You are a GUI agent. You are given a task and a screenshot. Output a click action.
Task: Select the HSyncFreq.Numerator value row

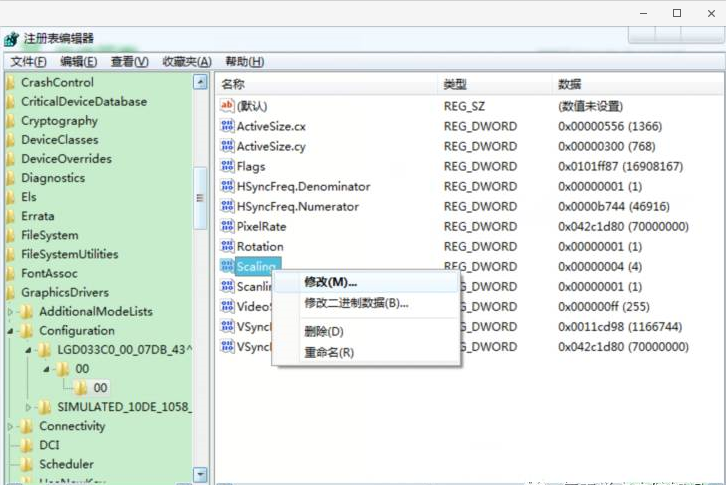pyautogui.click(x=297, y=206)
